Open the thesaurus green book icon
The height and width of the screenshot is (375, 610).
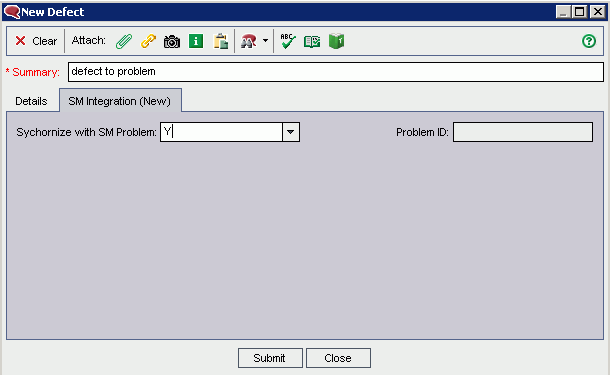tap(337, 41)
